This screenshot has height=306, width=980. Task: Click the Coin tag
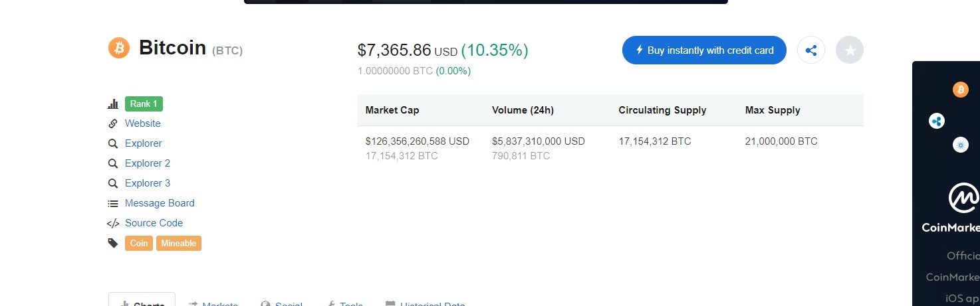[139, 243]
